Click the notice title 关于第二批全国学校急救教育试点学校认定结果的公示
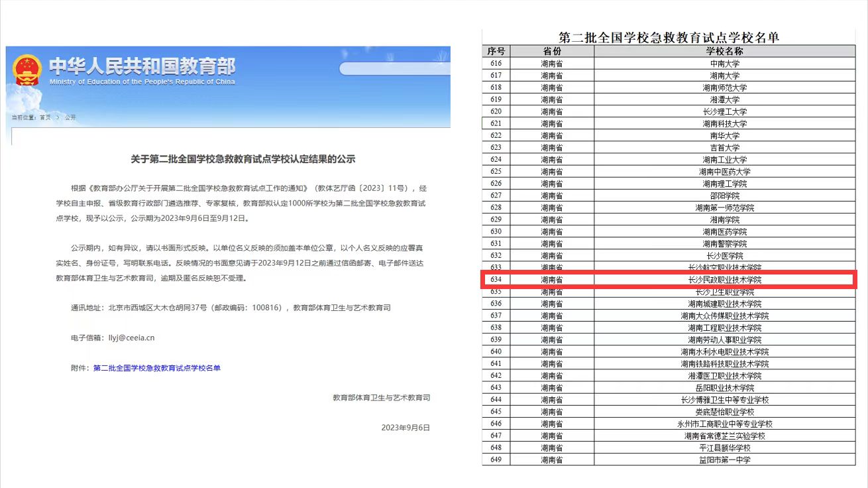The image size is (868, 488). point(243,159)
